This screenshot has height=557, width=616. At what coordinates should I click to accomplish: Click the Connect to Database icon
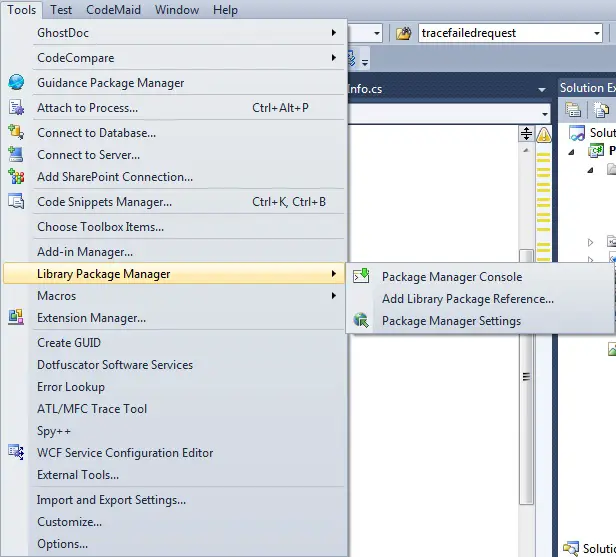16,132
